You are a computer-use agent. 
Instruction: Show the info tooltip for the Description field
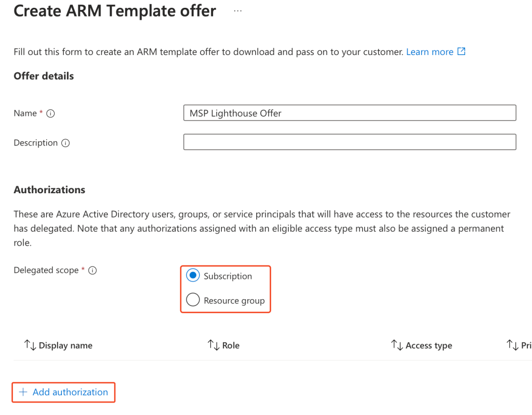coord(65,143)
